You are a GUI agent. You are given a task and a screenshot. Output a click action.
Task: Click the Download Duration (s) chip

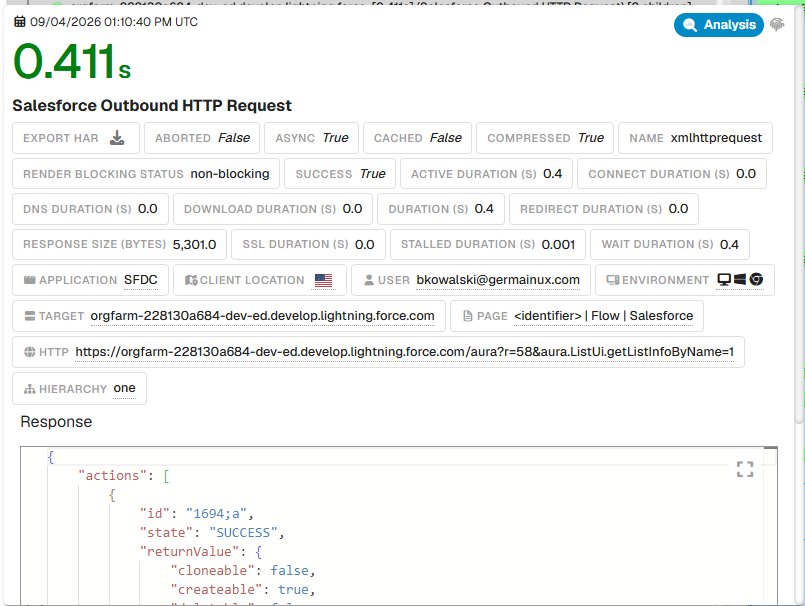(x=273, y=209)
